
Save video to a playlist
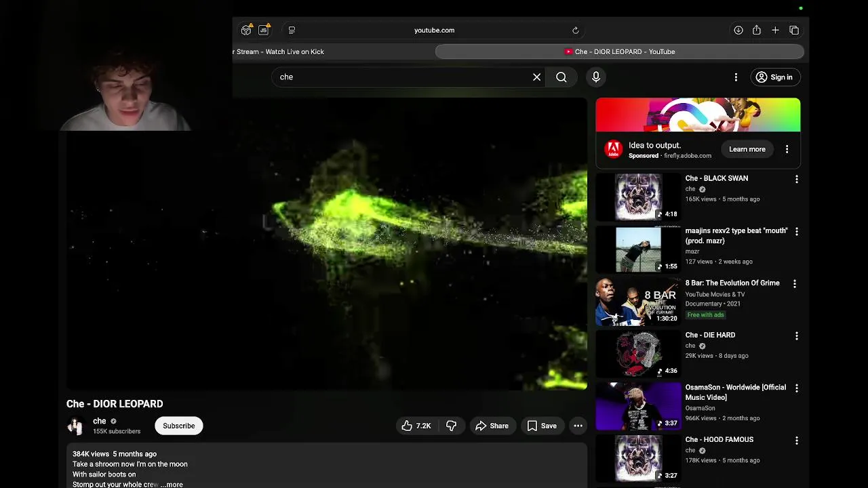click(x=542, y=426)
